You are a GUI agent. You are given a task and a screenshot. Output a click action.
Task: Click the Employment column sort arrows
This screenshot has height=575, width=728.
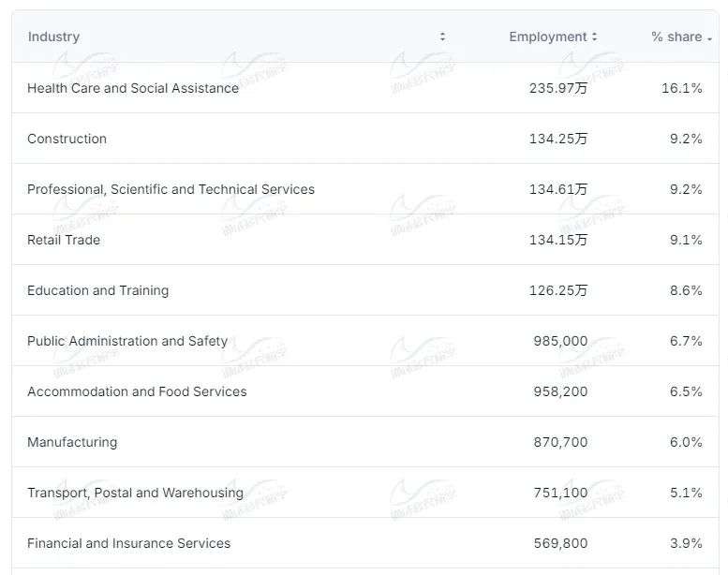(x=594, y=37)
